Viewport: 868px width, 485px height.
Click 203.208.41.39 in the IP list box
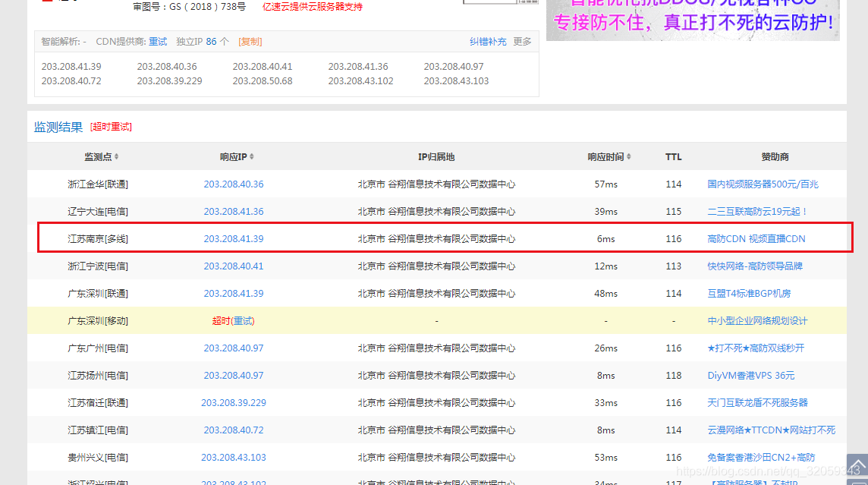click(71, 67)
